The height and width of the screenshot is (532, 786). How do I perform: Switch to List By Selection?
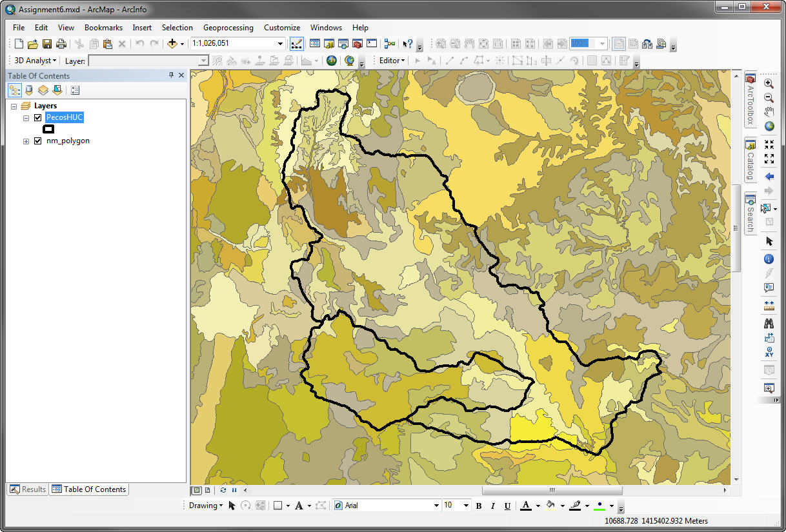pos(57,90)
